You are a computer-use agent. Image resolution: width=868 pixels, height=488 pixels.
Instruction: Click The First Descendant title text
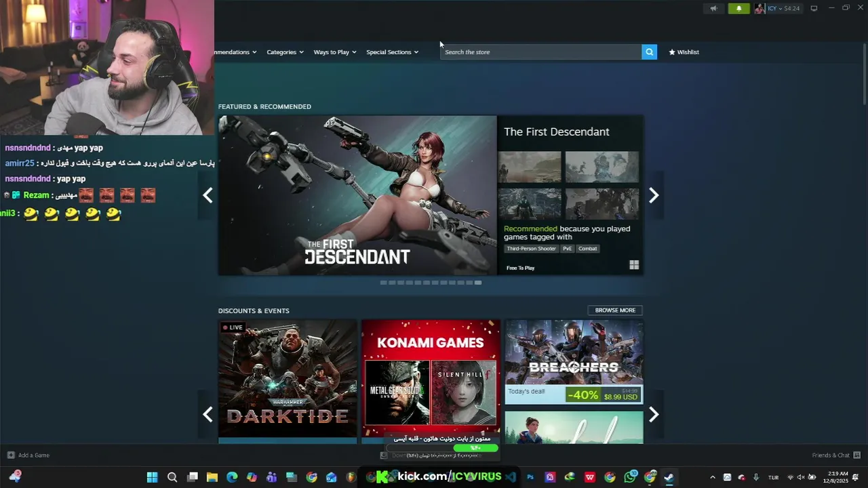tap(556, 131)
